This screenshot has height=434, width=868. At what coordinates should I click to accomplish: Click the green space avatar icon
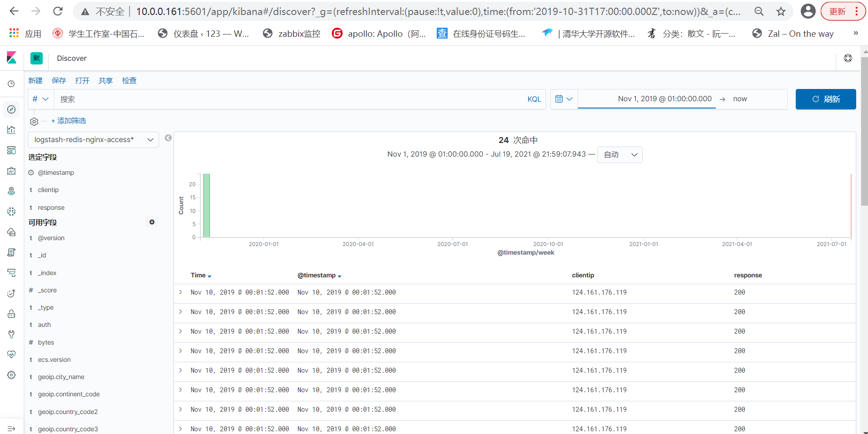pos(36,58)
